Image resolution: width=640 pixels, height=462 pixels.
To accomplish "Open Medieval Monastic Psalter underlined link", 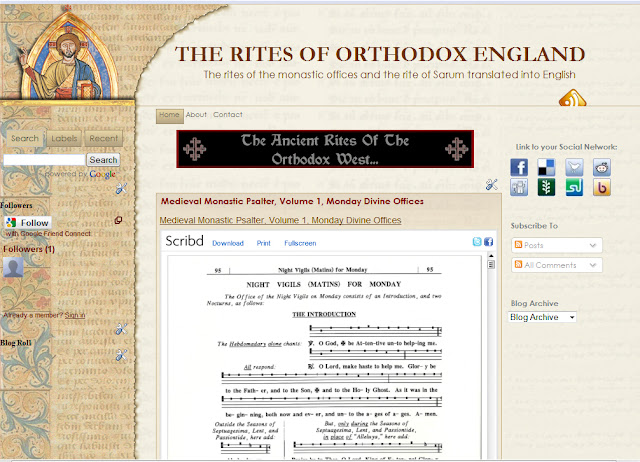I will pyautogui.click(x=280, y=220).
